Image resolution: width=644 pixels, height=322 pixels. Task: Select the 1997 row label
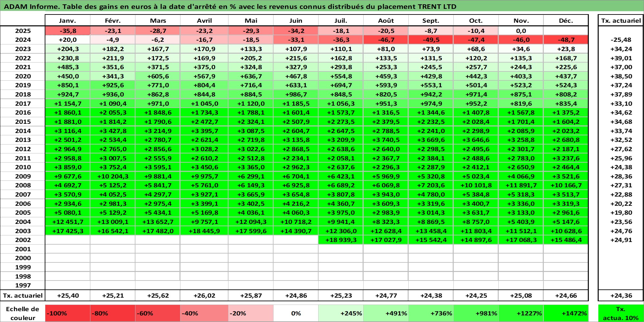coord(23,285)
